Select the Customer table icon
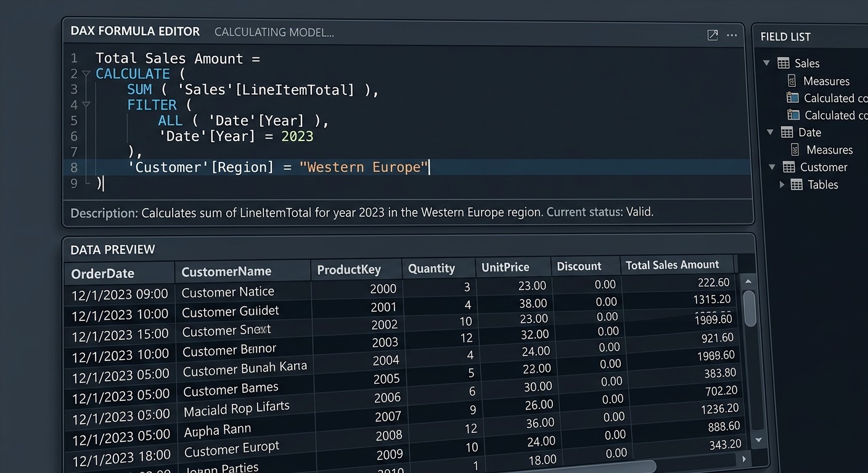868x473 pixels. 788,167
